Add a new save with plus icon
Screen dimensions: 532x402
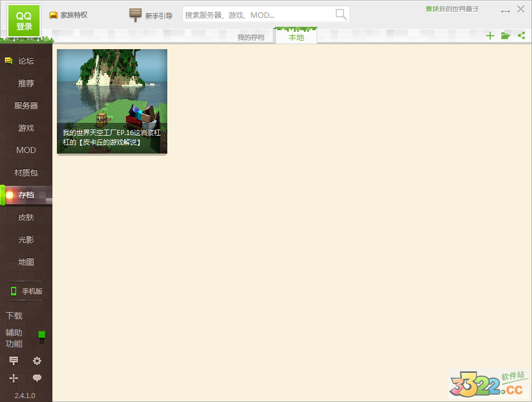point(490,36)
